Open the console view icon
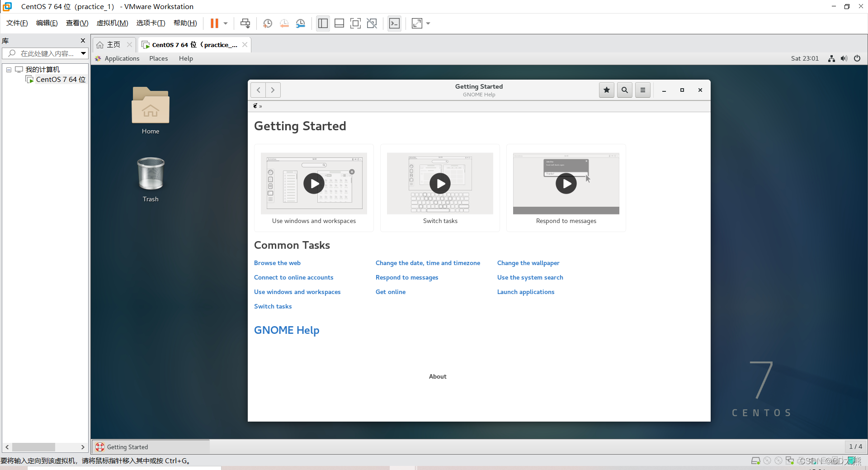 (x=394, y=24)
